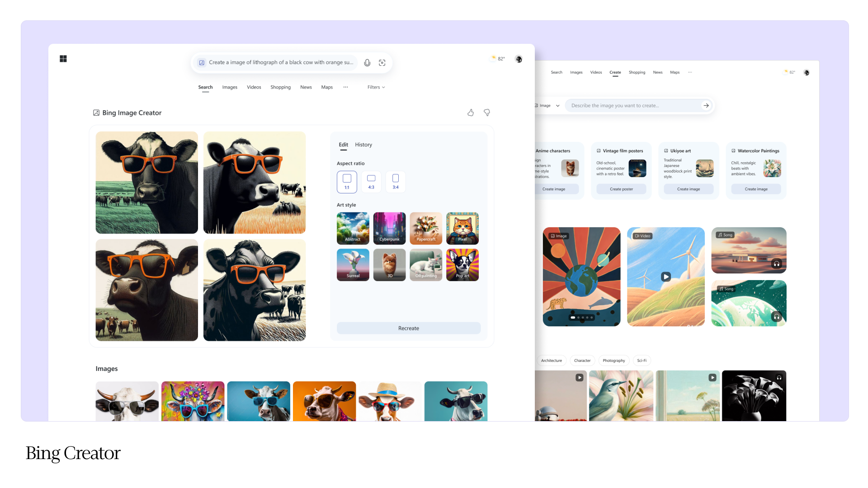
Task: Select the Photography category chip
Action: (614, 361)
